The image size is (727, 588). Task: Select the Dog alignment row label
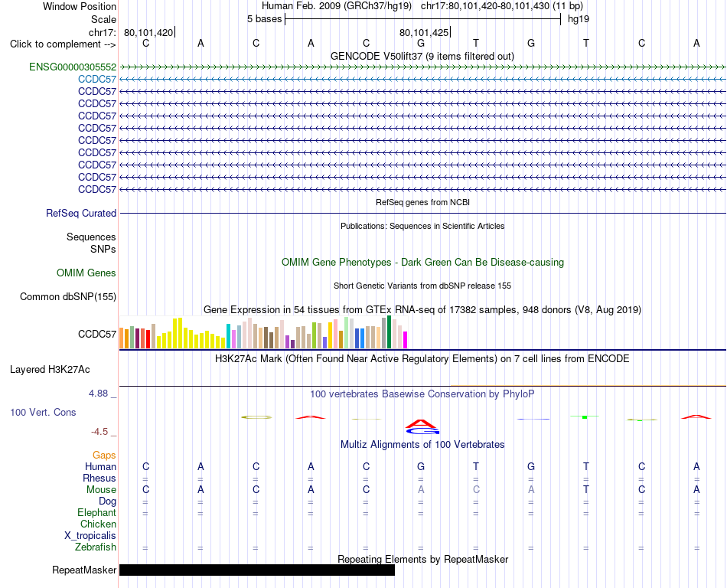click(108, 501)
